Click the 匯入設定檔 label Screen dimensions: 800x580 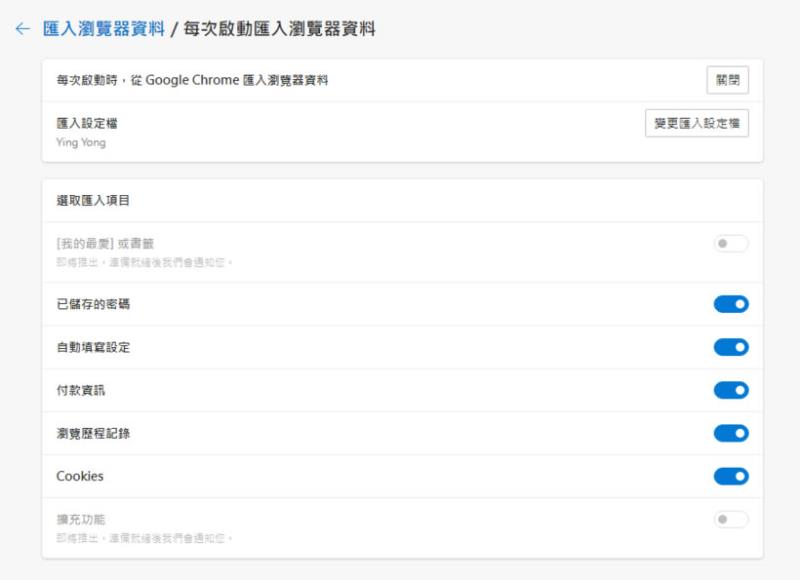click(87, 123)
